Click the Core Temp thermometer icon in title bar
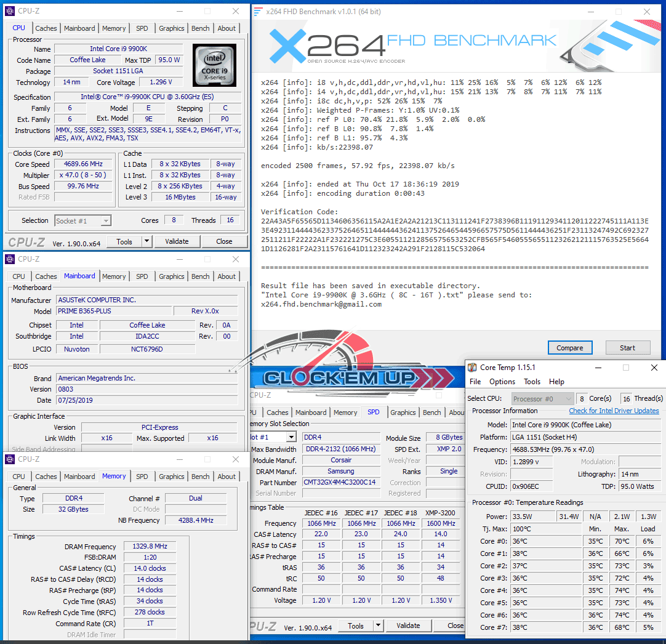 pos(472,368)
